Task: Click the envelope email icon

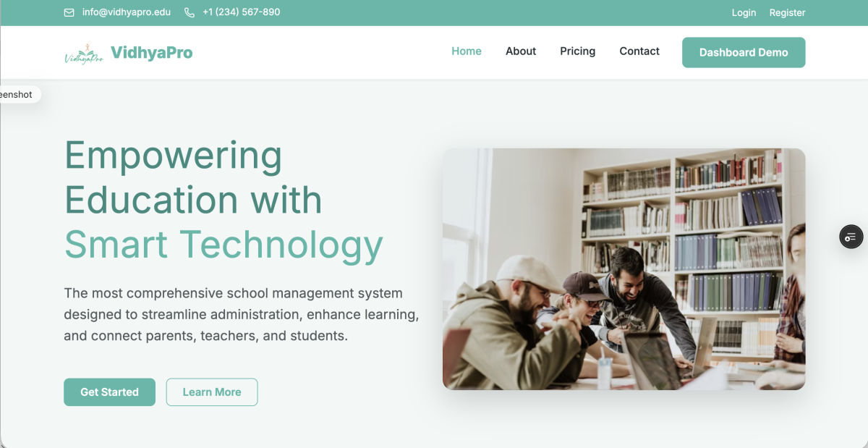Action: tap(69, 12)
